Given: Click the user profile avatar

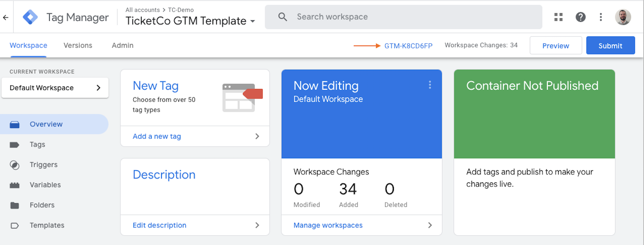Looking at the screenshot, I should tap(623, 17).
